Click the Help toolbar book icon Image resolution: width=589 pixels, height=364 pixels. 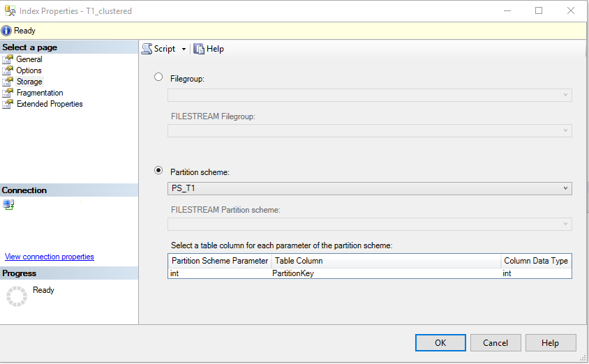point(199,49)
